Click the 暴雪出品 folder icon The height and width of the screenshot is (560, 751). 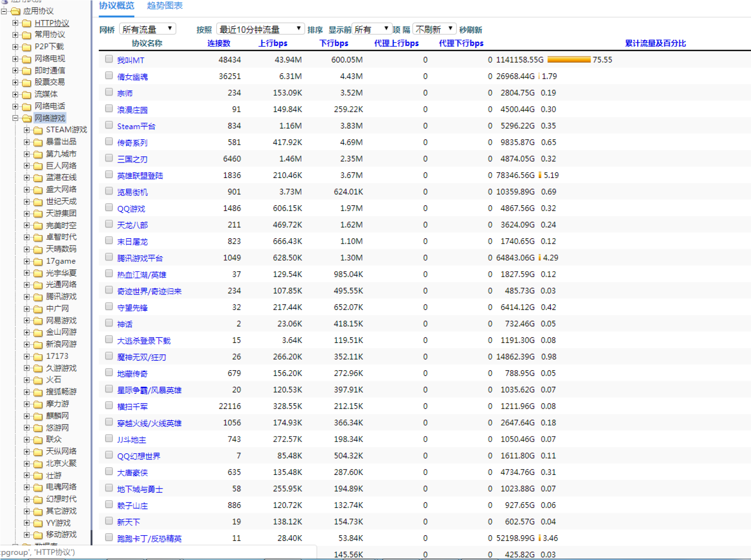coord(38,142)
